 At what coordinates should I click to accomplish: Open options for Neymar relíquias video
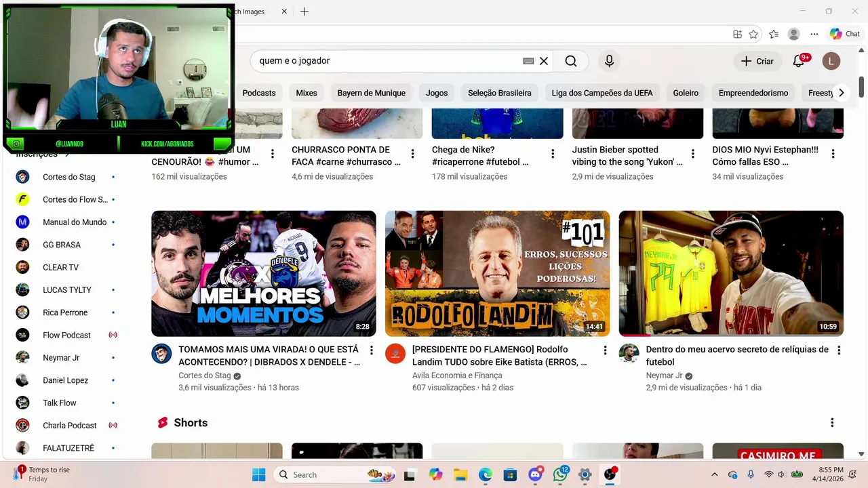point(839,350)
